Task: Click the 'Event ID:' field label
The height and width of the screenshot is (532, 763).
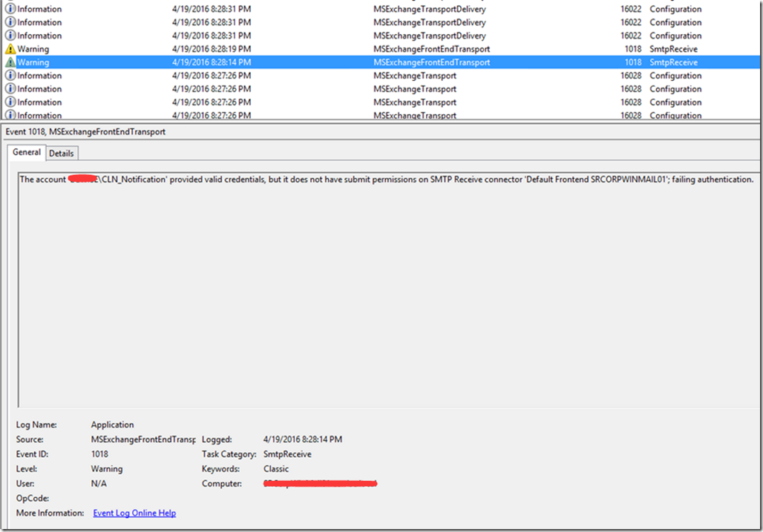Action: (32, 454)
